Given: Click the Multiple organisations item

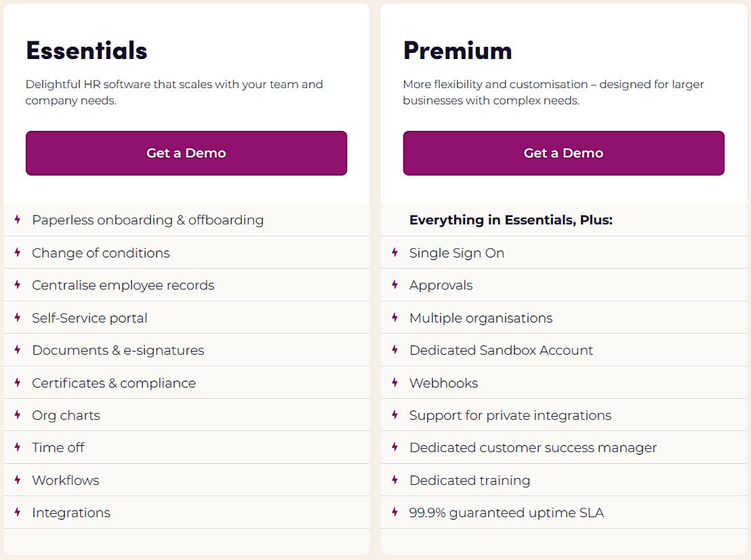Looking at the screenshot, I should click(481, 318).
